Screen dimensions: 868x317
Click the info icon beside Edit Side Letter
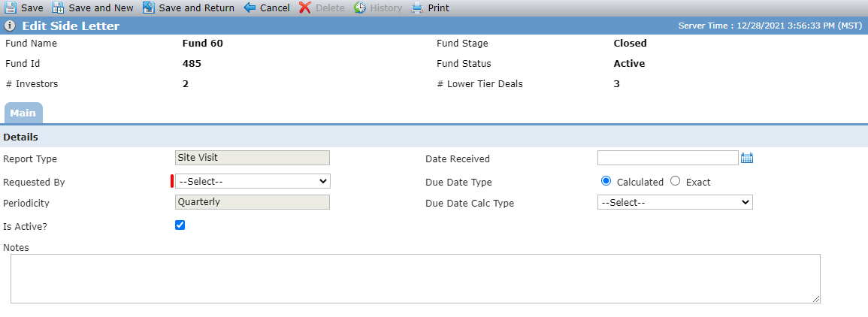(x=10, y=26)
